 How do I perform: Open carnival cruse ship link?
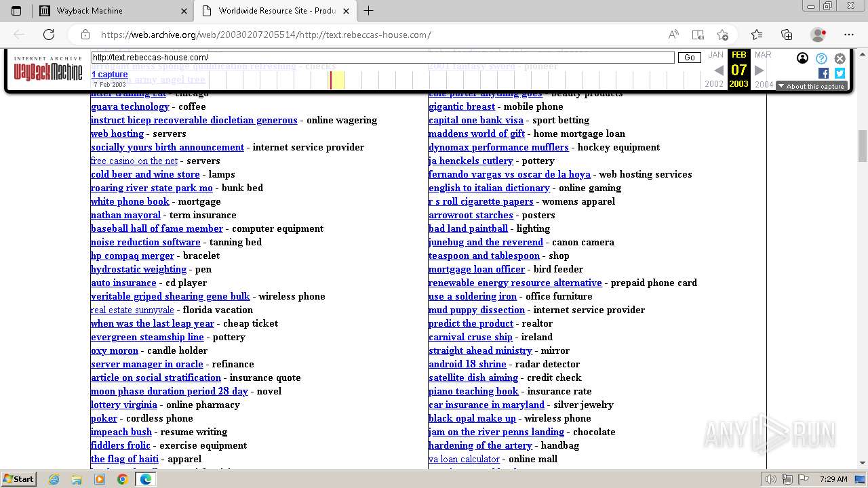[x=471, y=337]
